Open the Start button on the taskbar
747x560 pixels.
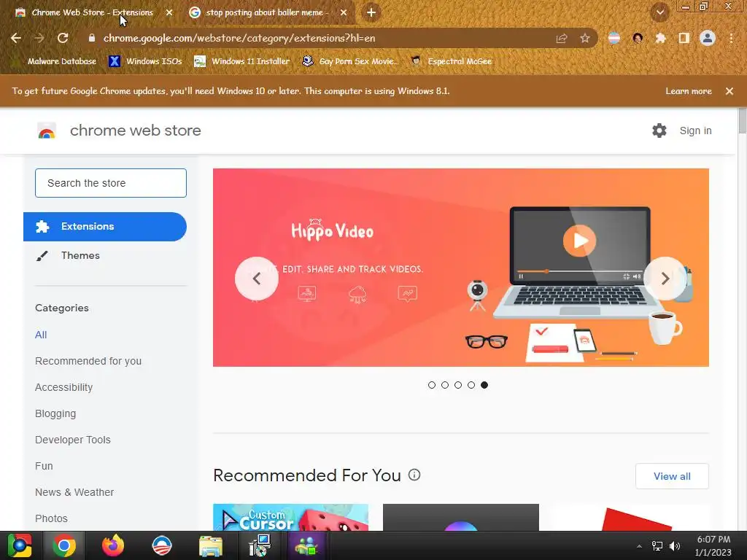click(x=19, y=545)
